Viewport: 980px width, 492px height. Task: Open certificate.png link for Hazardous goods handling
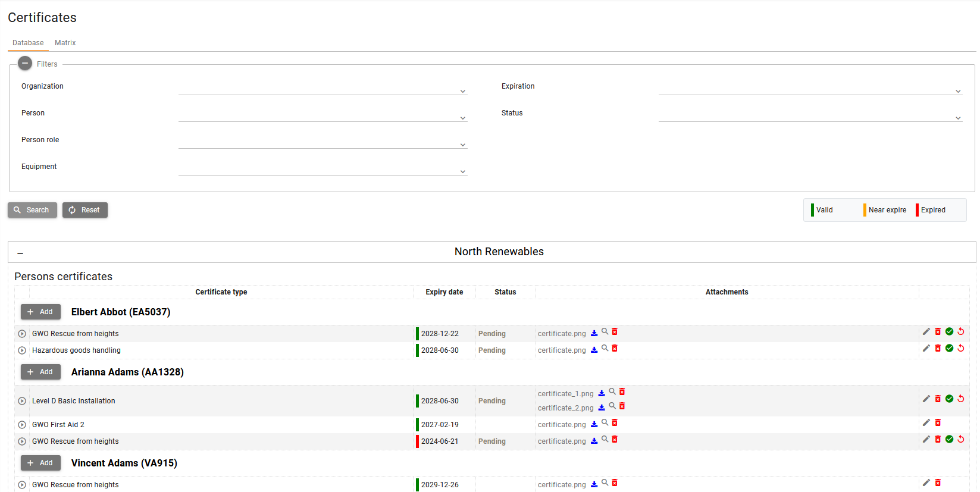pos(562,350)
